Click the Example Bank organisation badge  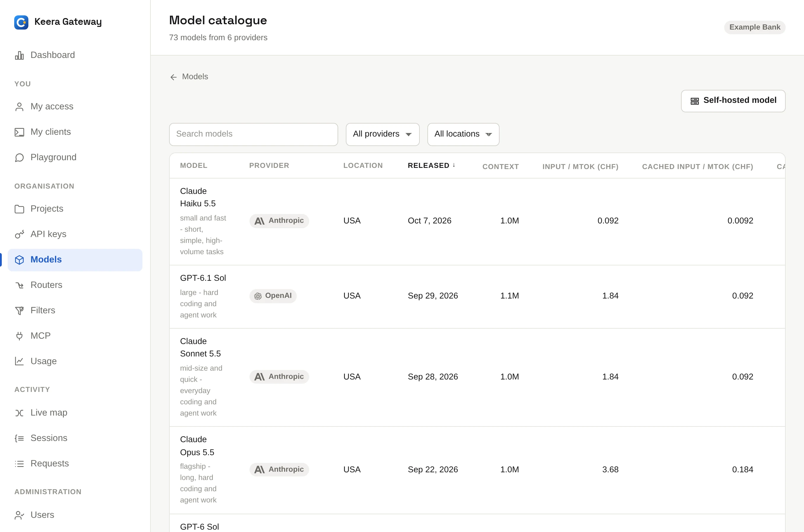point(755,27)
